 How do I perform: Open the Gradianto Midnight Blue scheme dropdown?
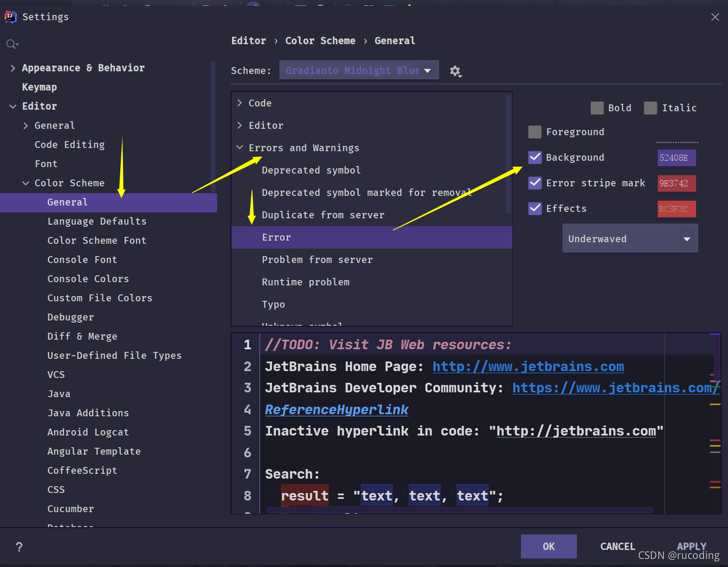[x=359, y=70]
